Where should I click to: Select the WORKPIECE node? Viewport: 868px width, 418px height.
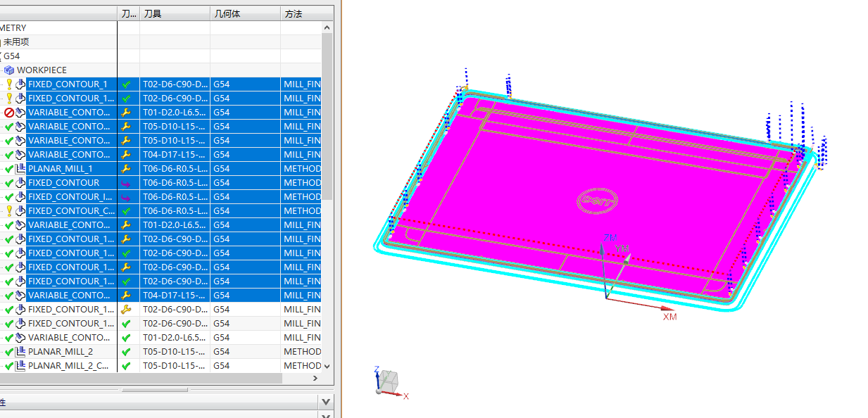42,70
